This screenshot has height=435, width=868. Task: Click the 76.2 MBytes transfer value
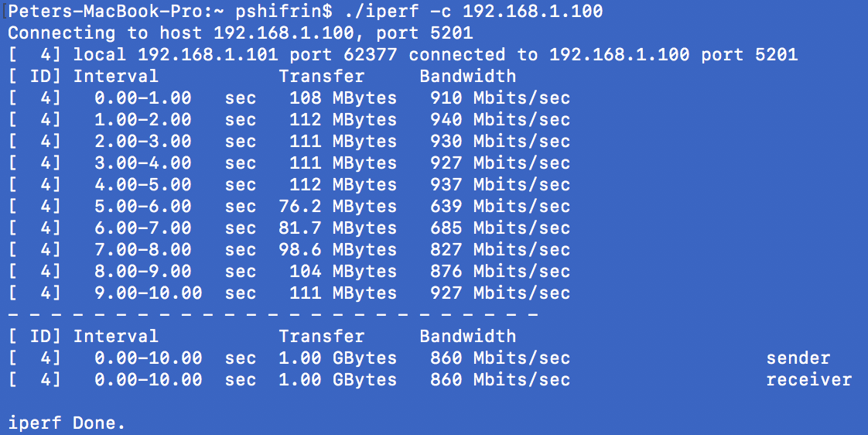(337, 206)
